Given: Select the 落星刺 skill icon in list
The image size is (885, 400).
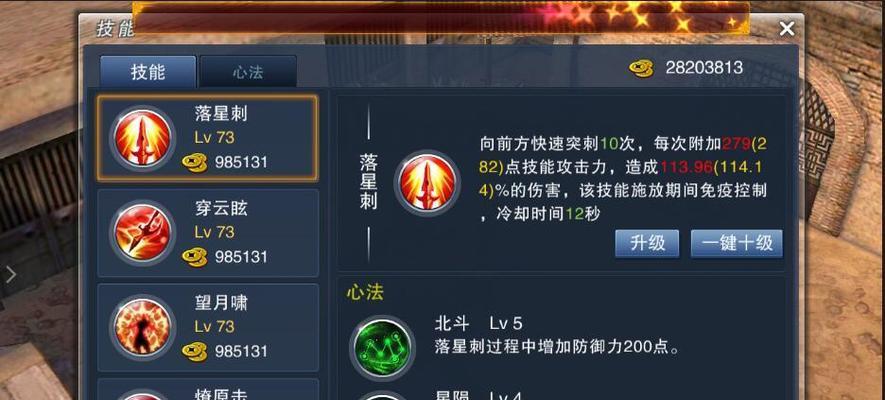Looking at the screenshot, I should point(142,138).
